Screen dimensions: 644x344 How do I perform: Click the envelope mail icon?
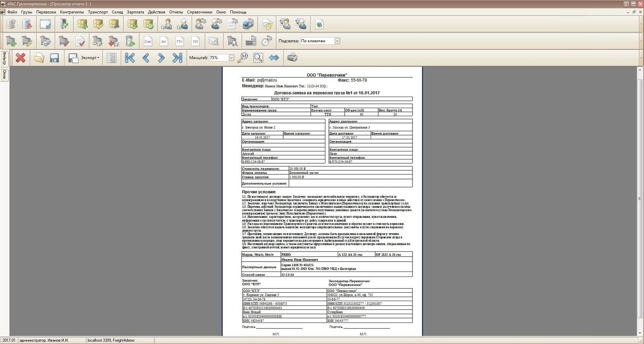pos(214,41)
